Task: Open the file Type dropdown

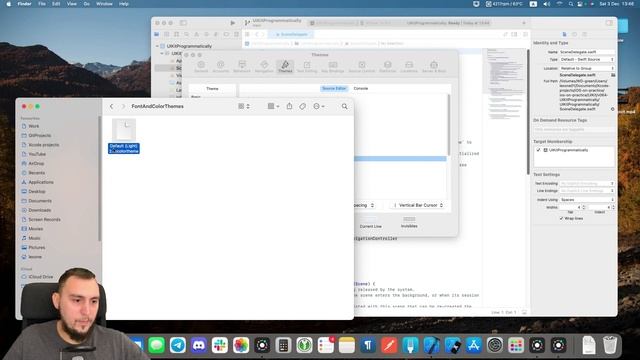Action: (587, 60)
